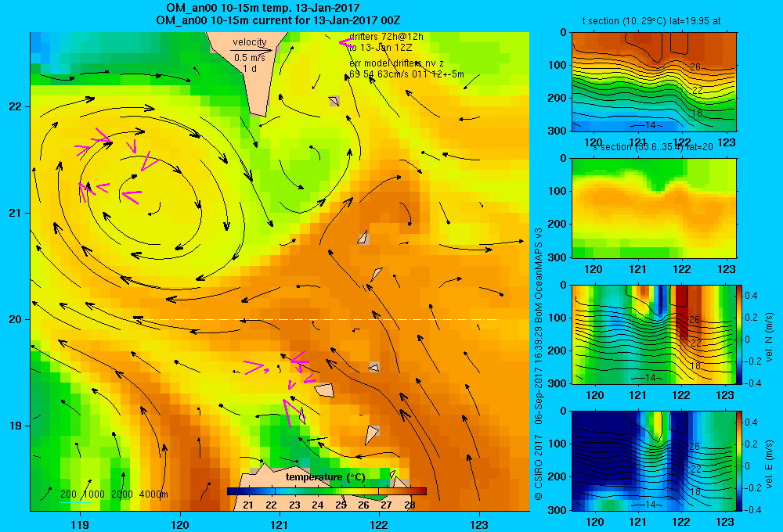
Task: Click the 'err model drifters nv z' text
Action: 396,63
